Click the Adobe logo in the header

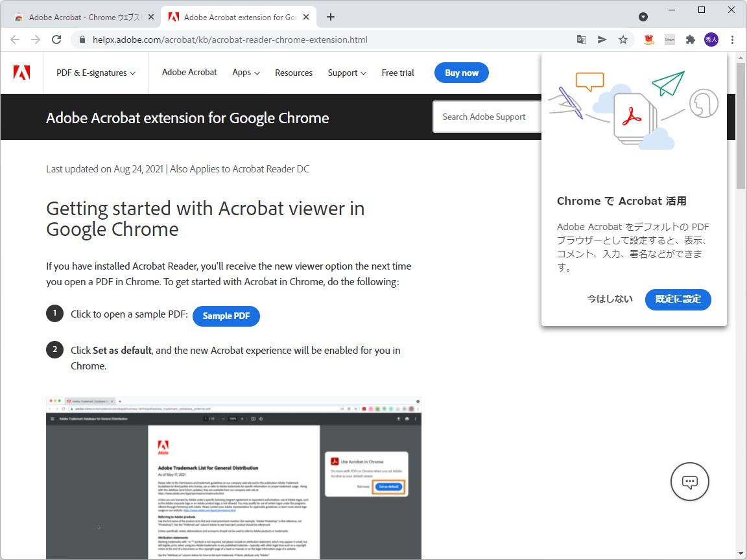pos(21,73)
